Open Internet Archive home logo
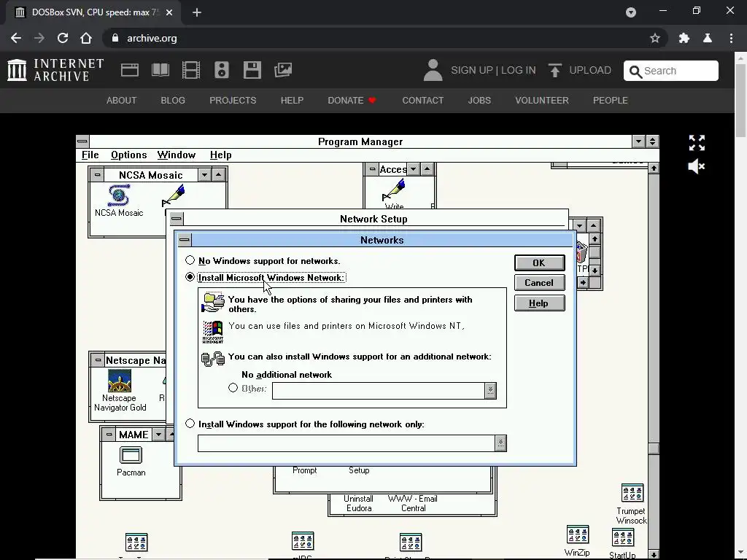This screenshot has width=747, height=560. [x=55, y=70]
